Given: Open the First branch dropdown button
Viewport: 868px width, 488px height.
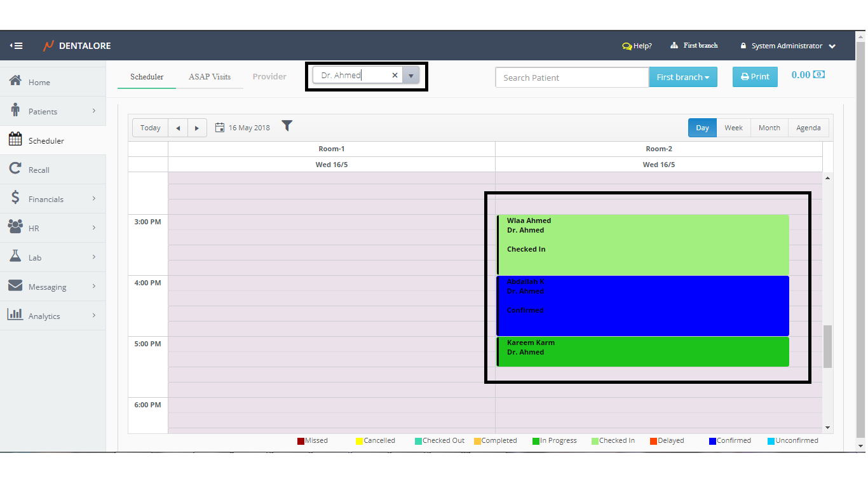Looking at the screenshot, I should [x=682, y=77].
